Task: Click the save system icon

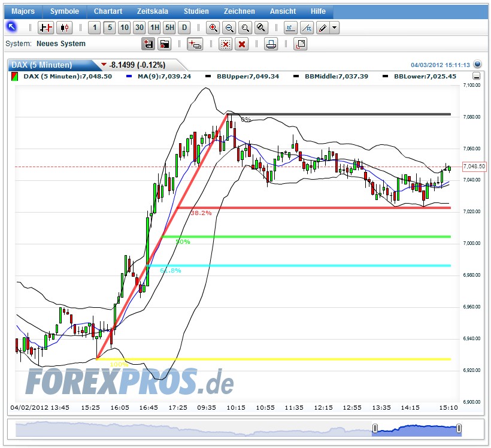Action: point(148,44)
